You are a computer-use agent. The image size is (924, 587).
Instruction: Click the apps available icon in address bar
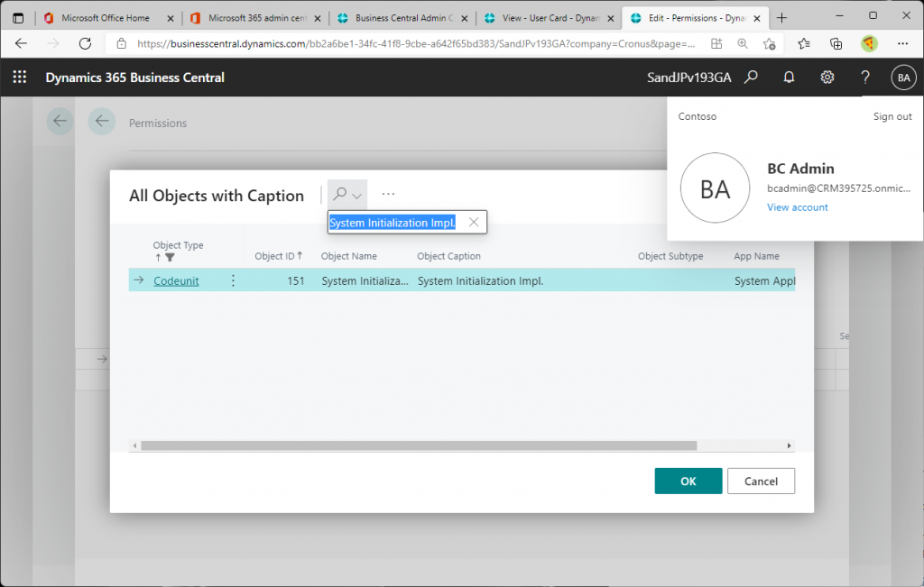(x=716, y=43)
